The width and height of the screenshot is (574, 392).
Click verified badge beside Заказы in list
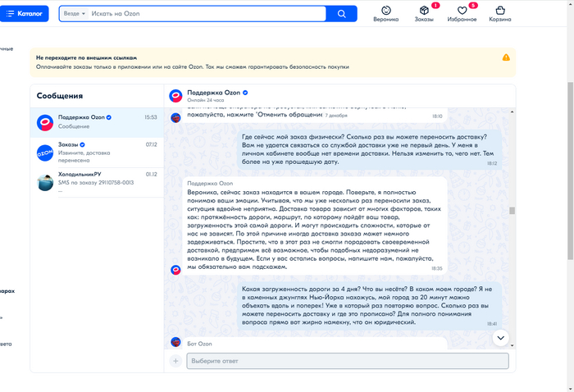82,144
